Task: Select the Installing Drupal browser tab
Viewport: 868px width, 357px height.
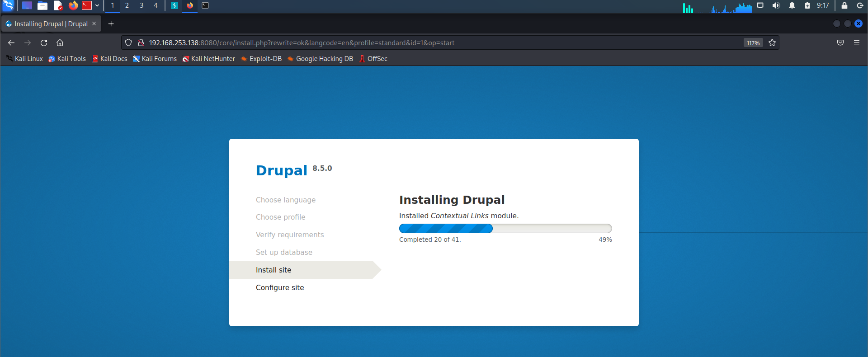Action: (51, 23)
